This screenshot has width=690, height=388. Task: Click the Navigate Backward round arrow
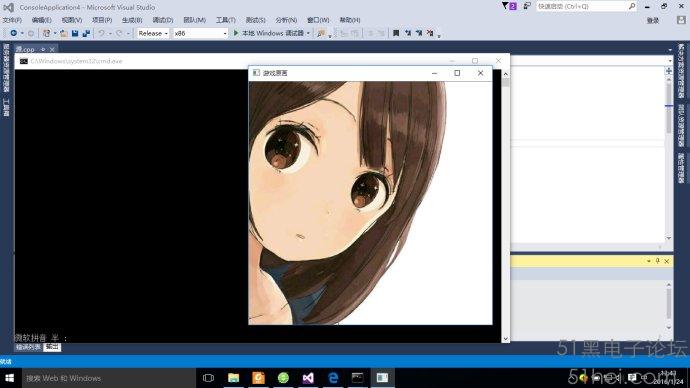14,33
